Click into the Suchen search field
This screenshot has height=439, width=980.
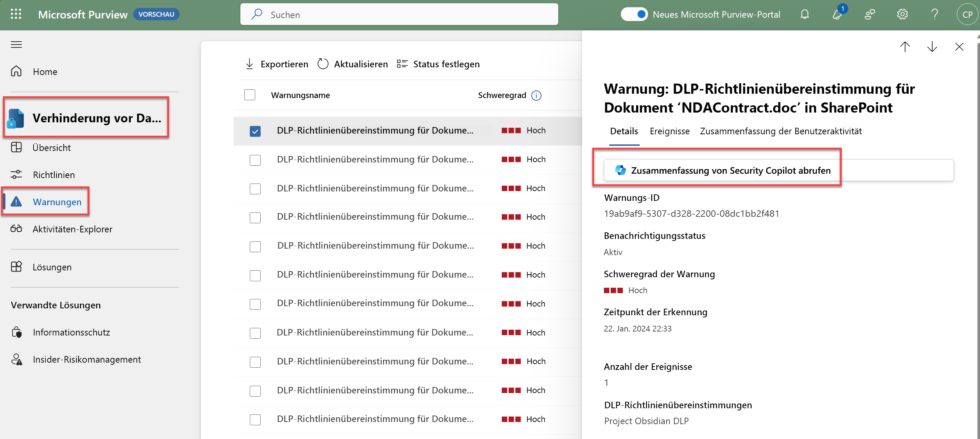pos(399,14)
